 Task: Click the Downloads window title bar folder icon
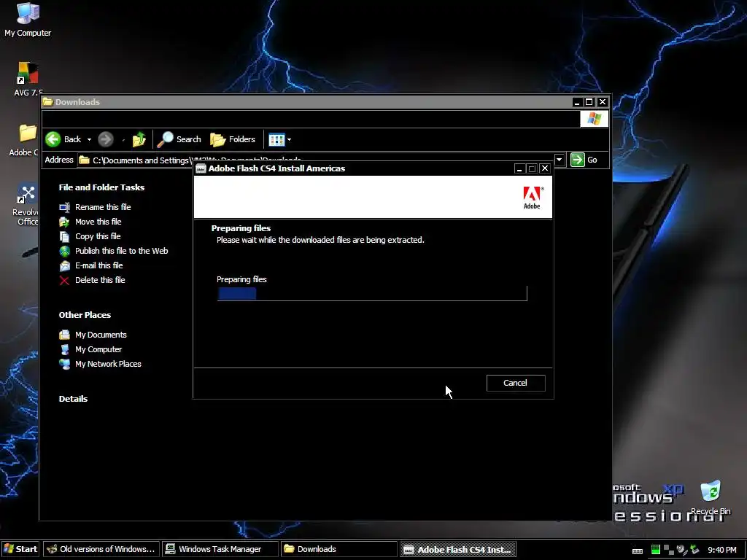[47, 102]
